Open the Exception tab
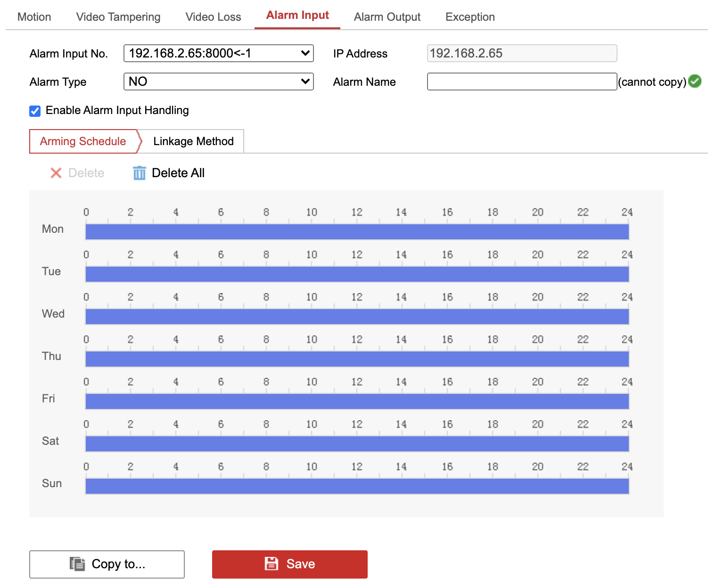 (470, 17)
